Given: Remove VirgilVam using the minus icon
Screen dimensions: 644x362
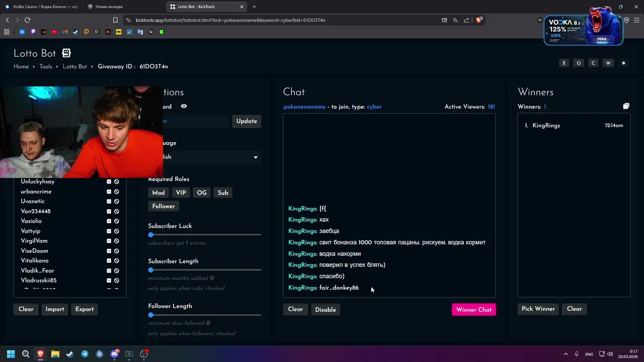Looking at the screenshot, I should coord(109,241).
